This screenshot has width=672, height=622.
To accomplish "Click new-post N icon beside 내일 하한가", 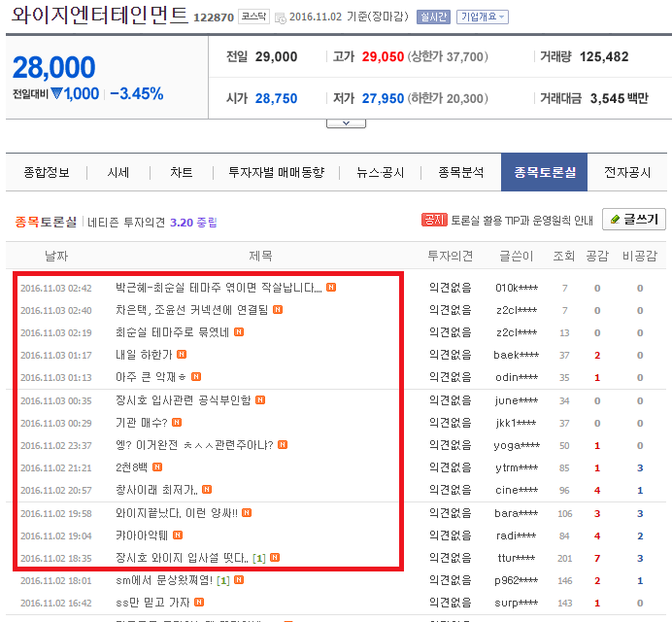I will [x=182, y=355].
